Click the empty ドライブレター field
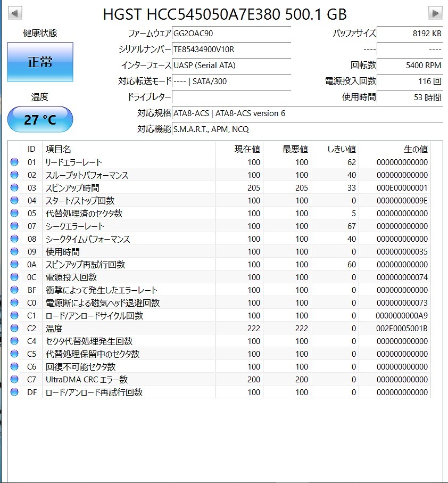 point(231,97)
